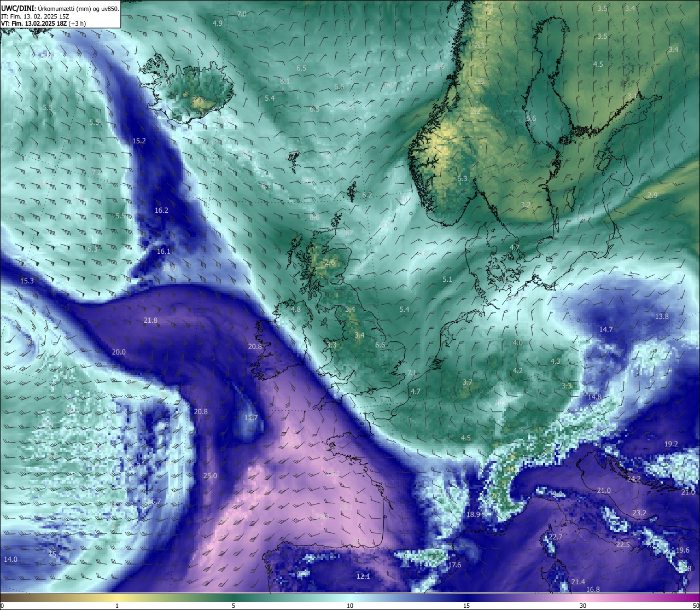Select the 8.1 value southeast of Iceland

pyautogui.click(x=285, y=81)
